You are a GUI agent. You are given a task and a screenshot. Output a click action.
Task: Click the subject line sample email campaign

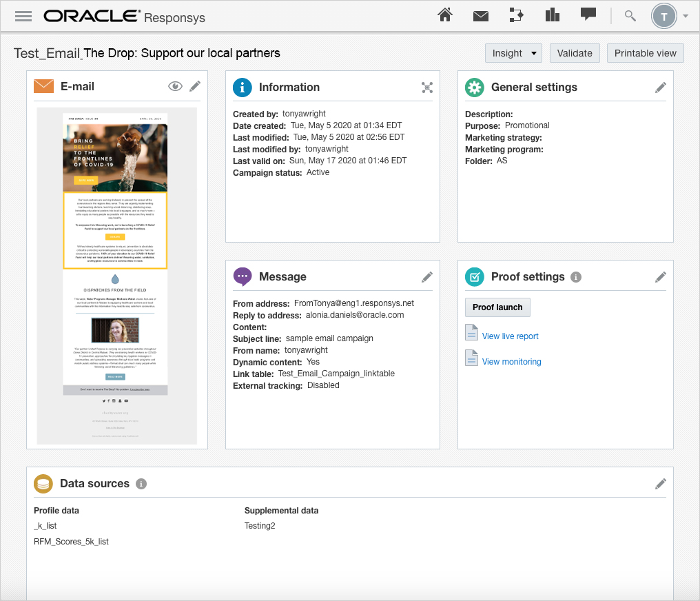(x=329, y=338)
